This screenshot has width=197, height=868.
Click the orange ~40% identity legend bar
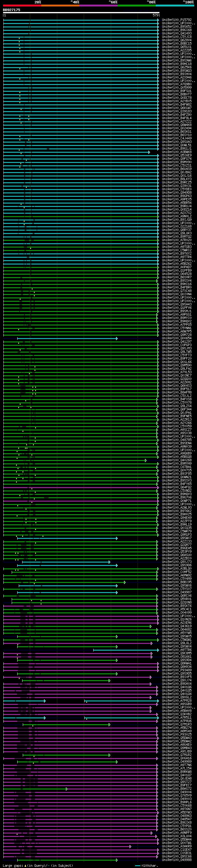(x=60, y=6)
